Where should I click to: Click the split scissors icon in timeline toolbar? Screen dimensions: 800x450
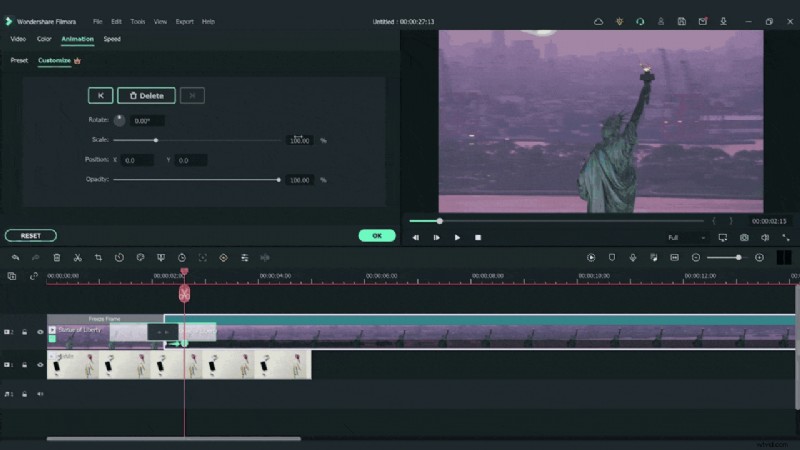[77, 257]
